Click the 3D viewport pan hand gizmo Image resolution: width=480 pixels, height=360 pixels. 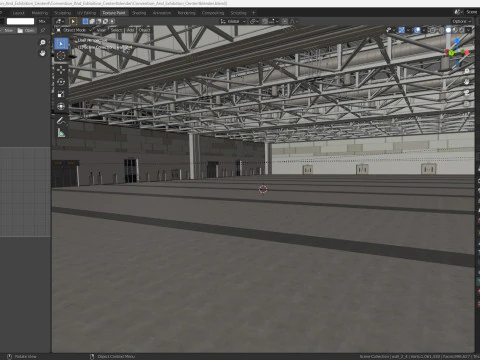pos(467,82)
